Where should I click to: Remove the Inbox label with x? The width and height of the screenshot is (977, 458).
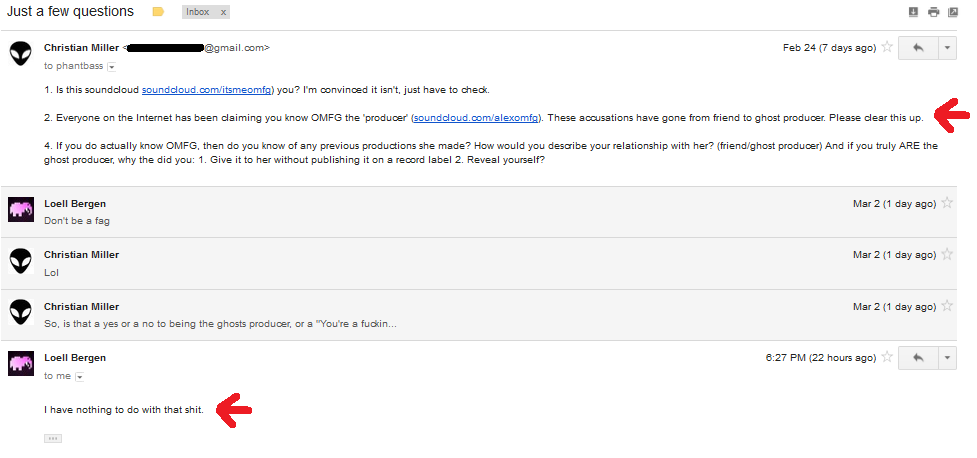[224, 12]
